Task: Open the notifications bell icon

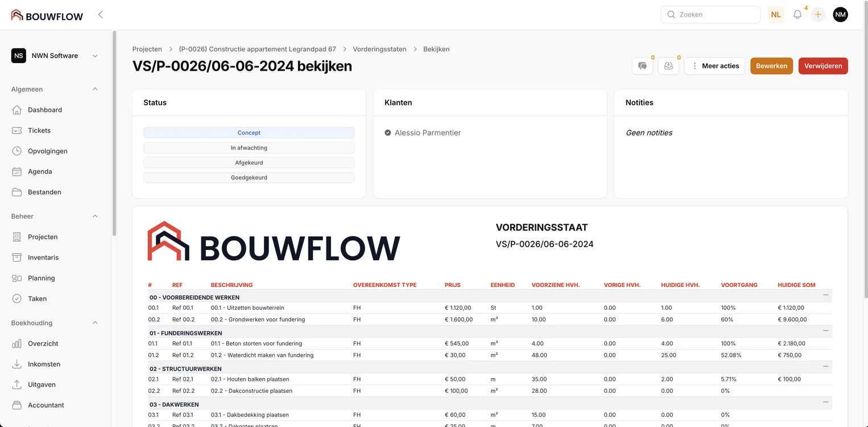Action: click(x=797, y=15)
